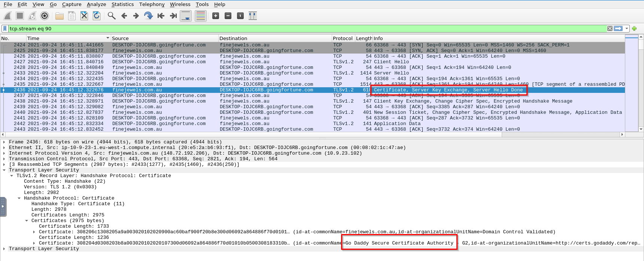Go to the first packet
The image size is (644, 261).
click(x=161, y=16)
